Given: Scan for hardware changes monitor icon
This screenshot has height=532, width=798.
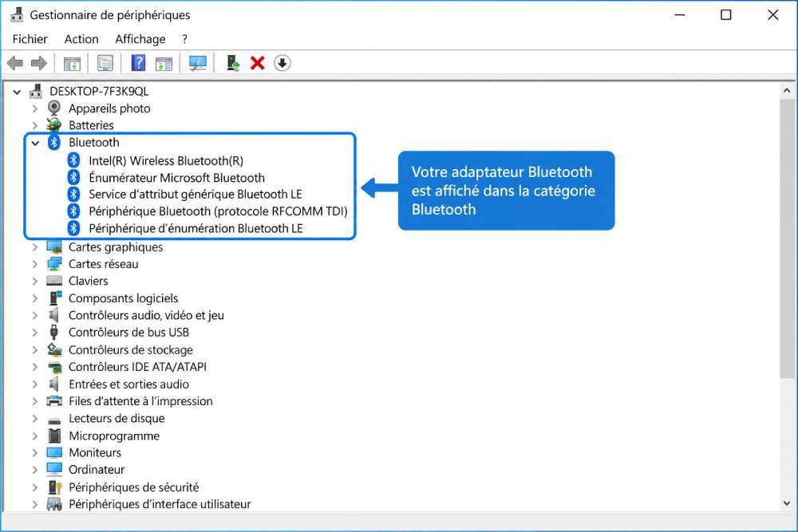Looking at the screenshot, I should click(x=198, y=63).
